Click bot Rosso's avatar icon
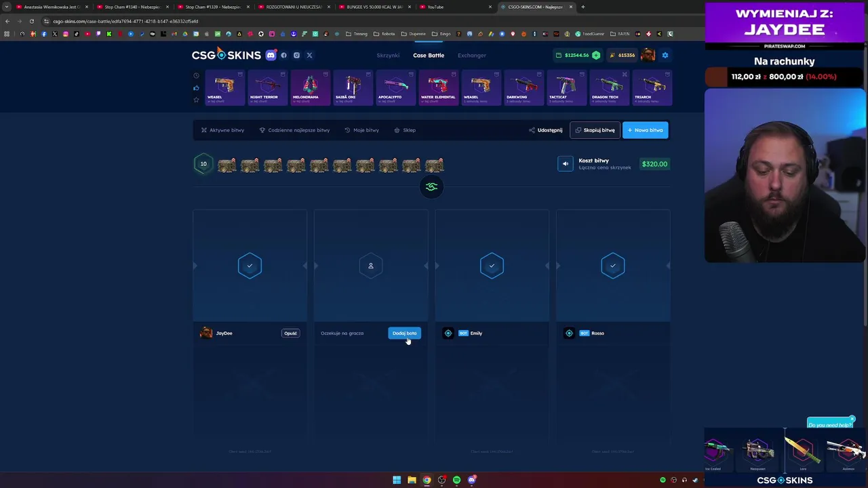Screen dimensions: 868x488 (x=570, y=333)
